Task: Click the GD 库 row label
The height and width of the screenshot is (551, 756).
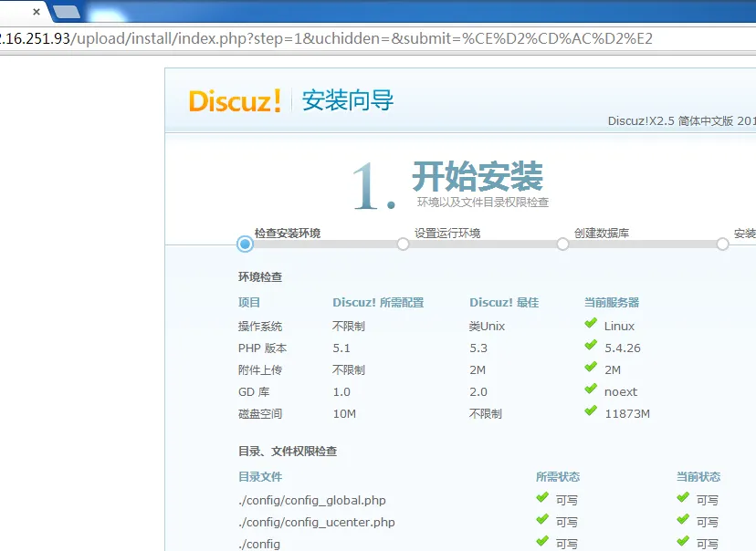Action: click(x=254, y=392)
